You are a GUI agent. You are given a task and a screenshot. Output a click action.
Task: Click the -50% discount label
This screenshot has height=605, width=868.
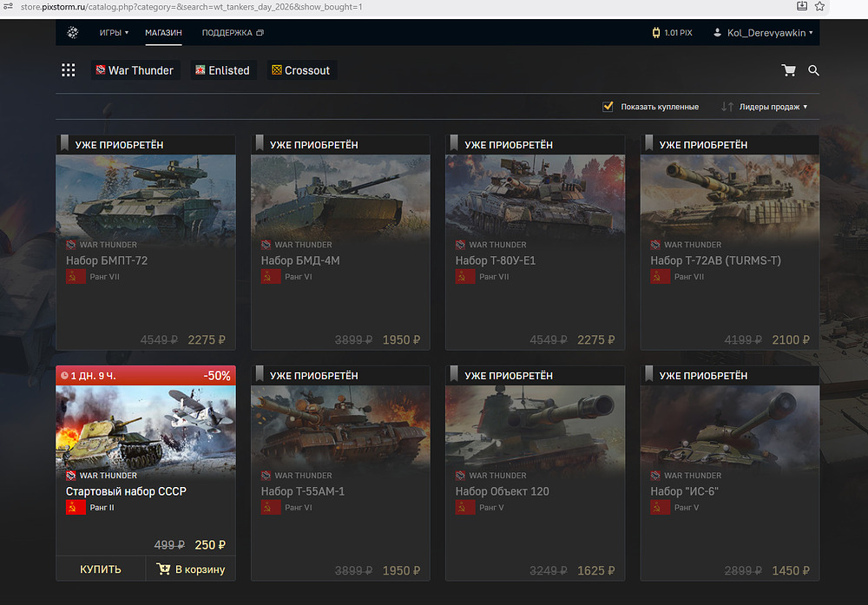217,375
